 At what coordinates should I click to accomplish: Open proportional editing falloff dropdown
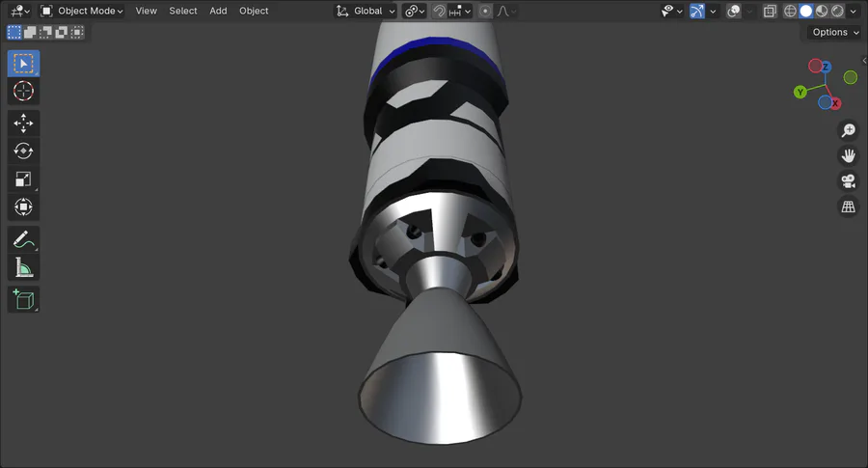pyautogui.click(x=506, y=11)
